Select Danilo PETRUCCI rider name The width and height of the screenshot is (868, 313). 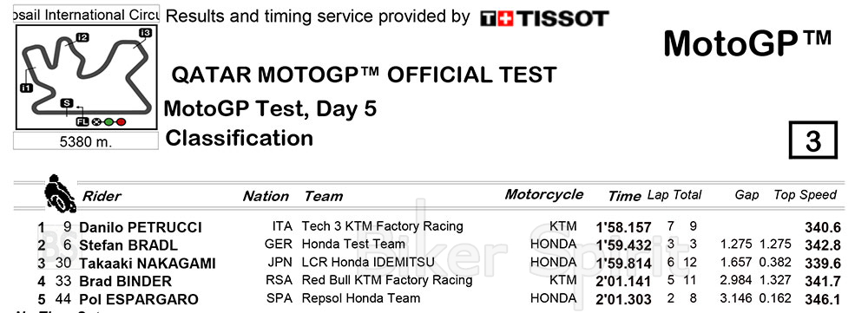pos(141,228)
